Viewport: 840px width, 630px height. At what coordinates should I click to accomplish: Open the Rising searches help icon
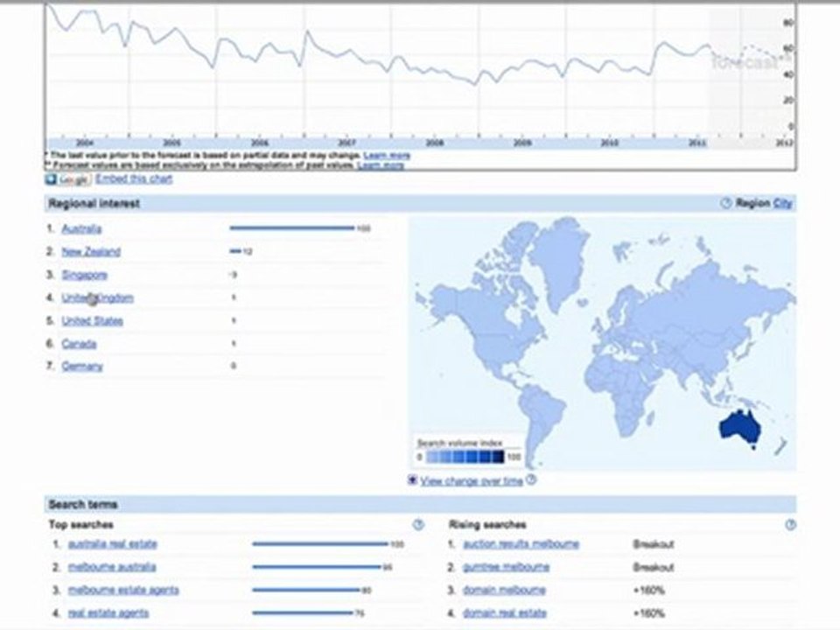point(790,525)
